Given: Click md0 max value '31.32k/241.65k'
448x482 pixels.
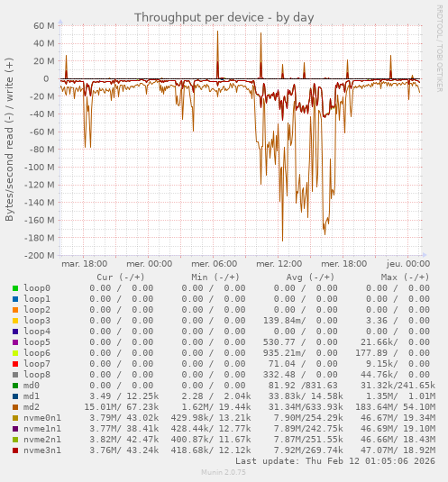Looking at the screenshot, I should tap(398, 386).
